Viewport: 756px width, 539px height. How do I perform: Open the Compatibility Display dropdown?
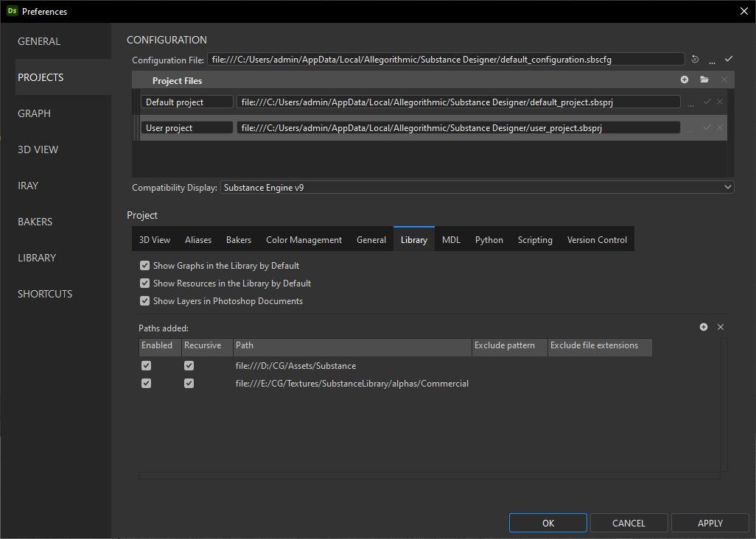(477, 187)
